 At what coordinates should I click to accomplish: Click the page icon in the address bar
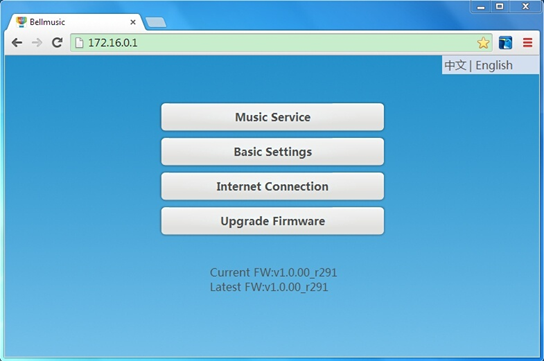pyautogui.click(x=79, y=43)
